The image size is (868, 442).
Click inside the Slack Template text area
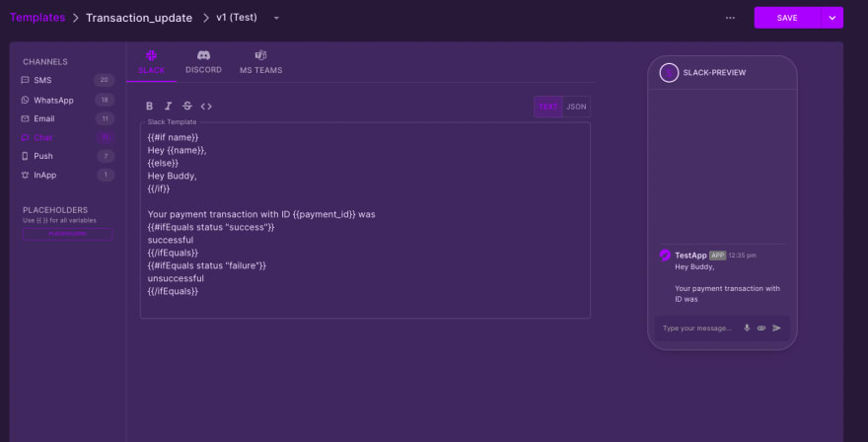365,220
